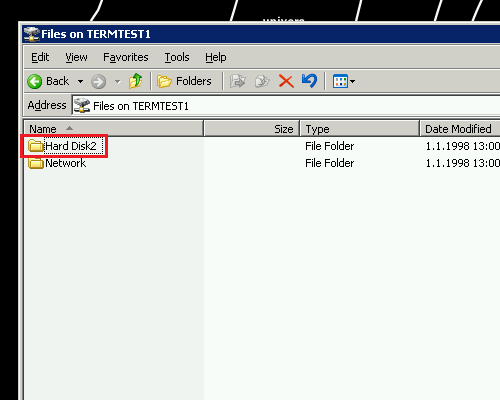Click File Folder type for Hard Disk2
500x400 pixels.
[330, 146]
